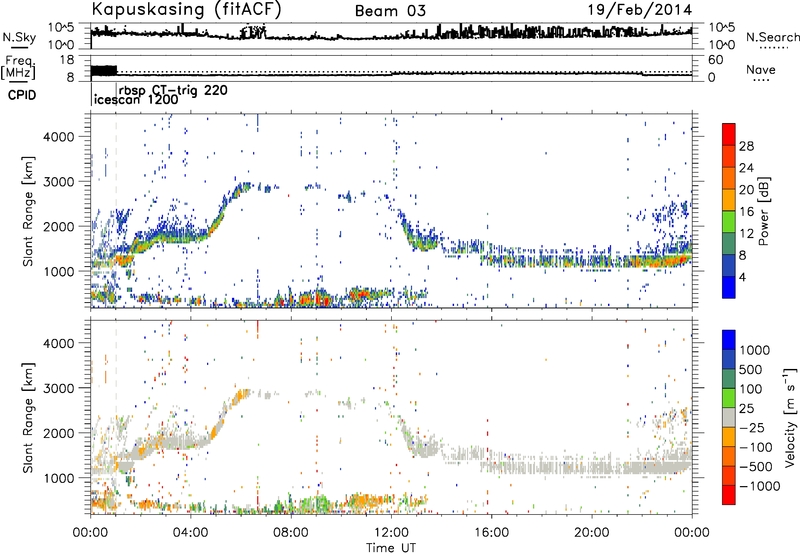The height and width of the screenshot is (554, 800).
Task: Click the frequency trace block near 00:00
Action: tap(104, 71)
